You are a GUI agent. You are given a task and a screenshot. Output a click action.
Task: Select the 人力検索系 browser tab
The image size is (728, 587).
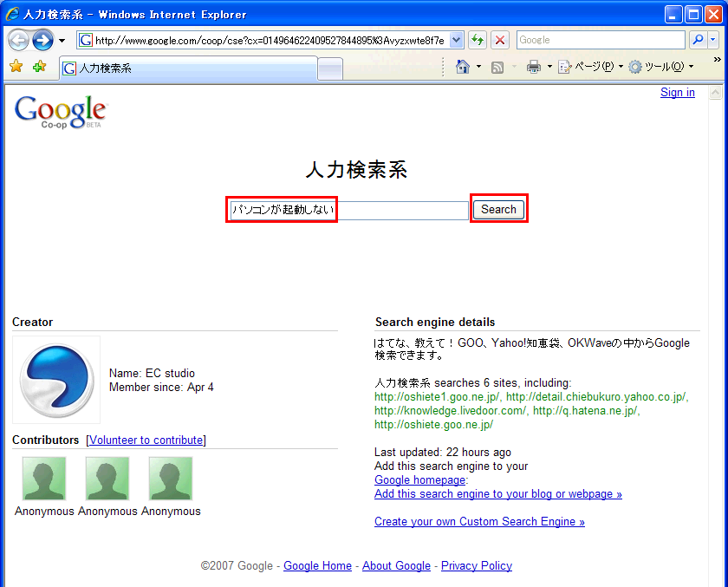coord(189,68)
